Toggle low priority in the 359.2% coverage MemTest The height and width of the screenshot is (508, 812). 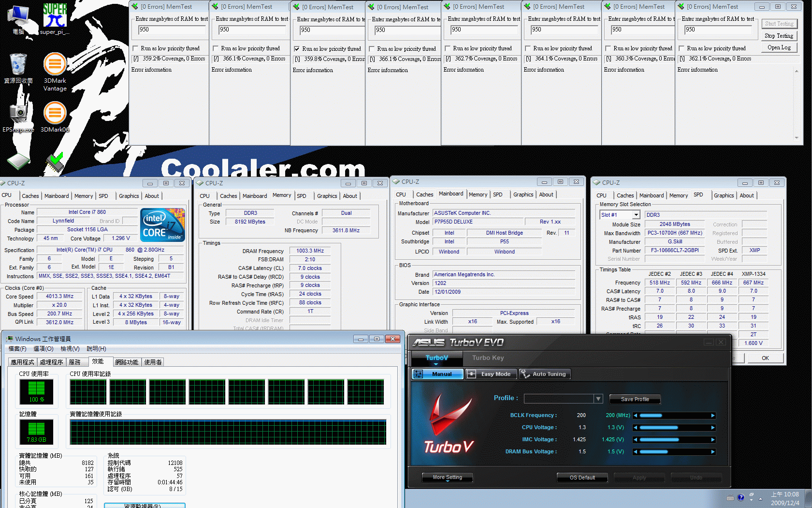[136, 48]
